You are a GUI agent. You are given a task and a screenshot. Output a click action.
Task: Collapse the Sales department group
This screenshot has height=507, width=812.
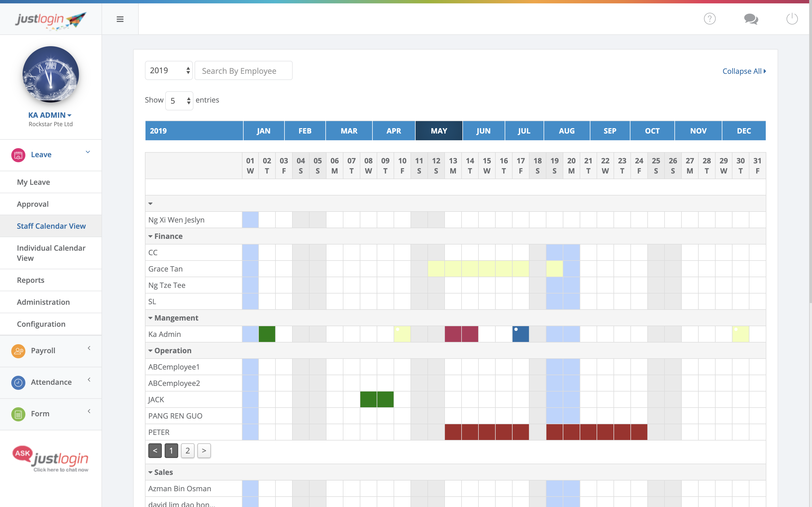(x=150, y=472)
